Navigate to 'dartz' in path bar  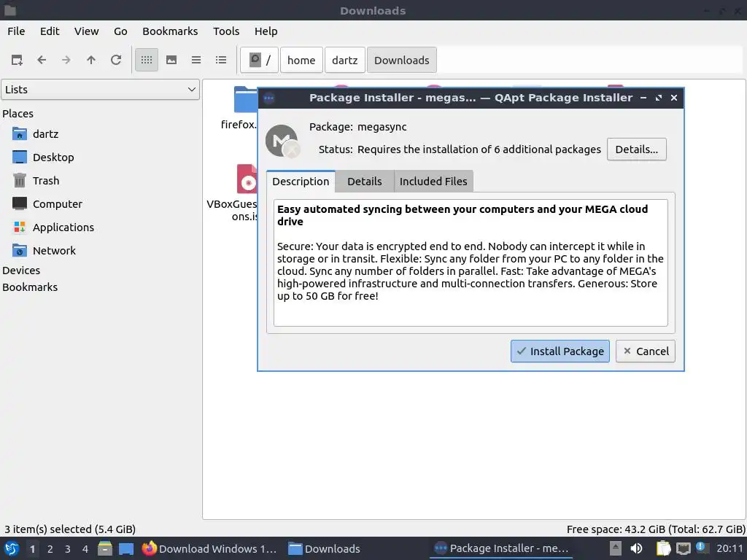(x=345, y=60)
